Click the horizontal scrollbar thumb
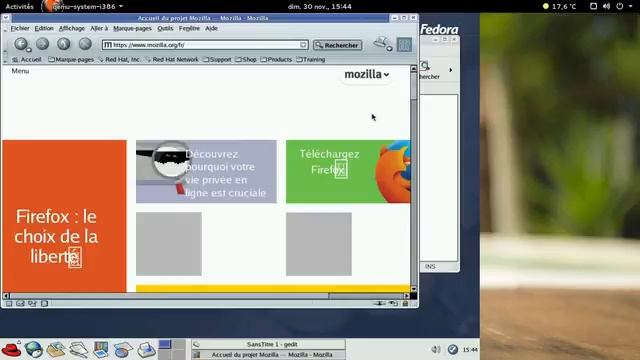Screen dimensions: 640x360 click(169, 296)
